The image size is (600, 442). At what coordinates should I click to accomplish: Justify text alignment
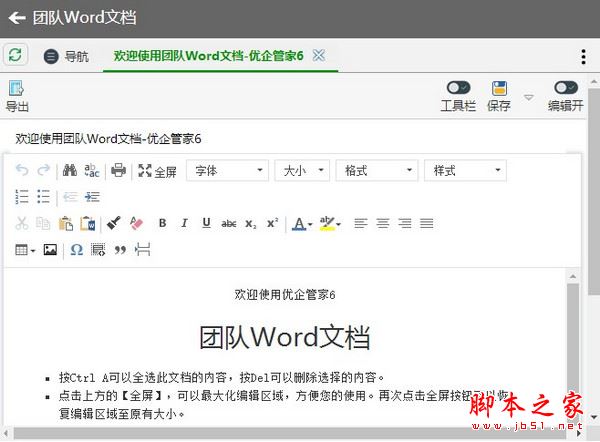coord(427,223)
